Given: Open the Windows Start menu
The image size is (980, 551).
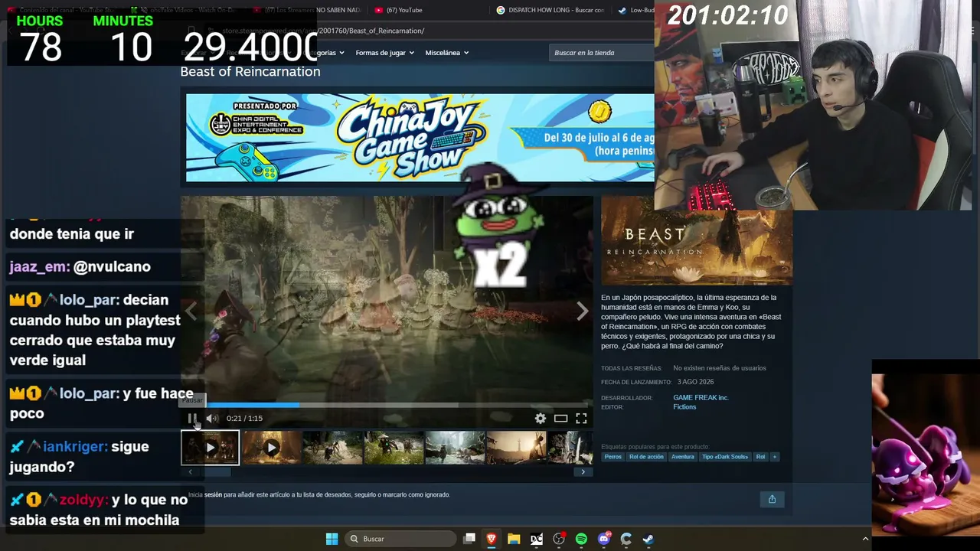Looking at the screenshot, I should coord(332,539).
